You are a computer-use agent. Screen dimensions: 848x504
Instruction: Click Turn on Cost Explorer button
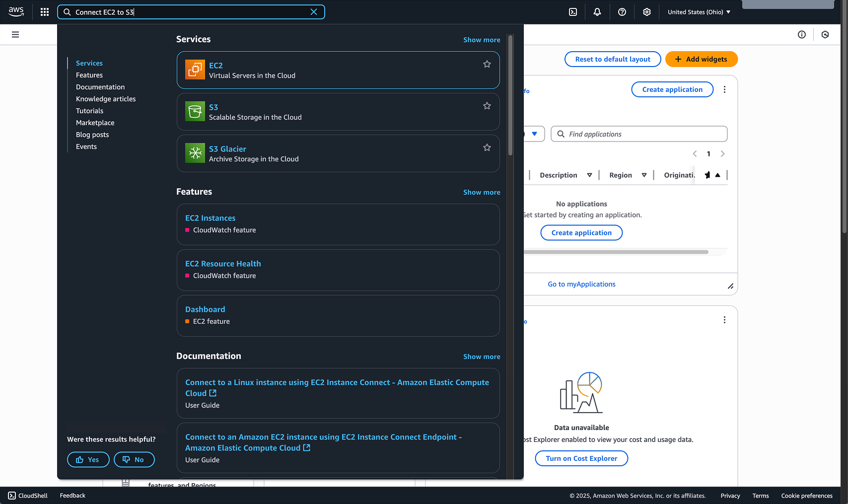(x=581, y=458)
